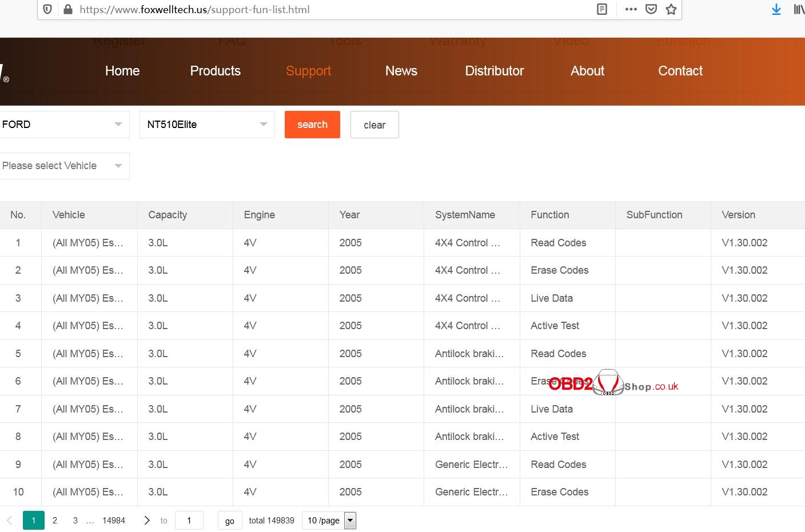
Task: Click the site security padlock icon
Action: click(x=67, y=9)
